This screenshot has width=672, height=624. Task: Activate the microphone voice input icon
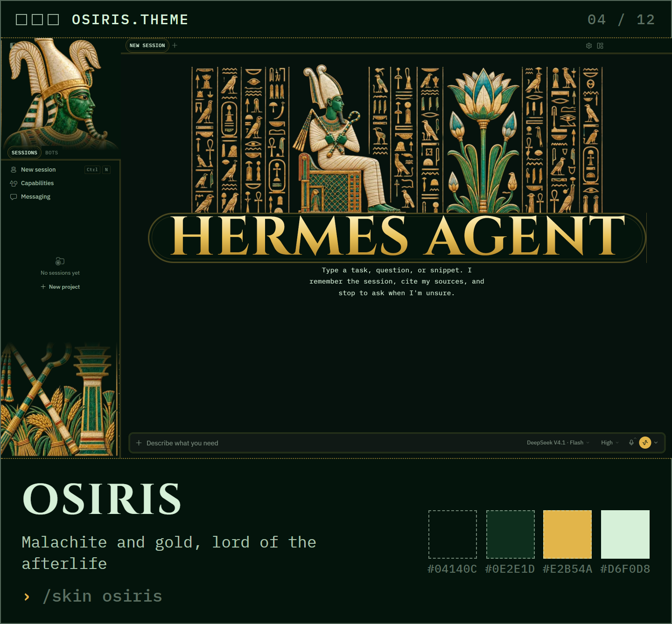pos(631,443)
